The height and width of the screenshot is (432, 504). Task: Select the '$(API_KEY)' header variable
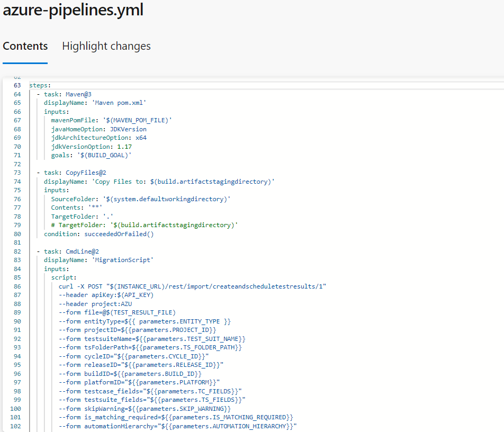point(136,294)
